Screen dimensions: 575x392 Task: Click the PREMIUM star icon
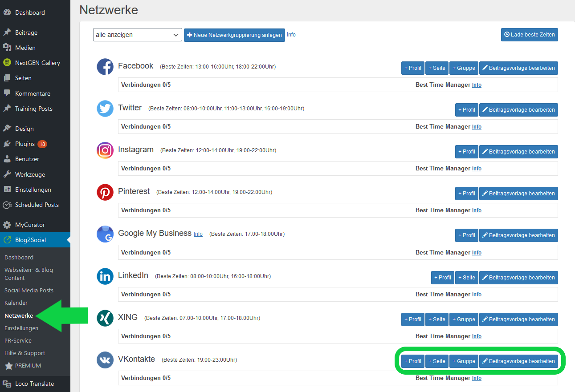pos(8,366)
